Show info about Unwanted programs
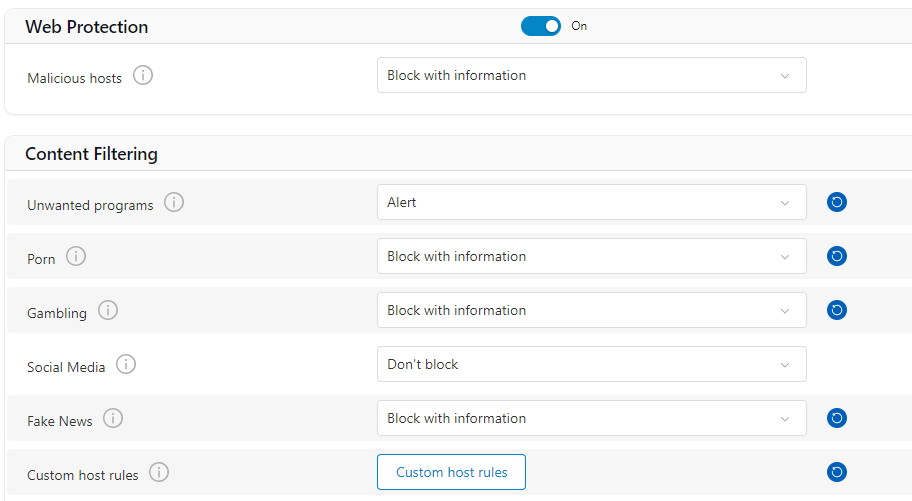This screenshot has width=912, height=501. point(174,202)
